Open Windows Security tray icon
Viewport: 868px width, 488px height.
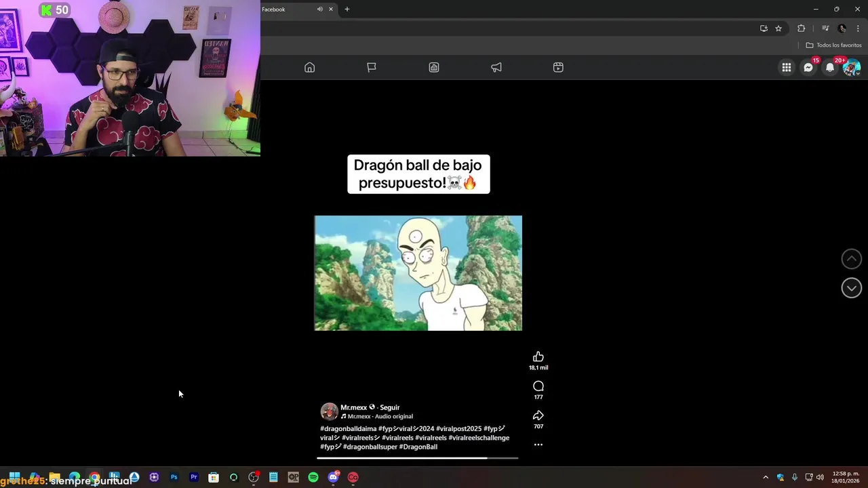click(x=781, y=477)
